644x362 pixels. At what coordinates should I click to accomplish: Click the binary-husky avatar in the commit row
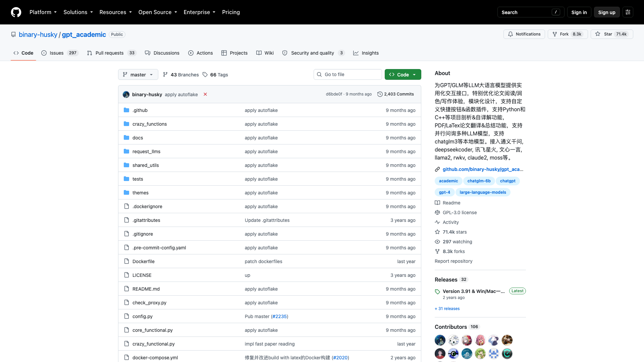pyautogui.click(x=126, y=95)
